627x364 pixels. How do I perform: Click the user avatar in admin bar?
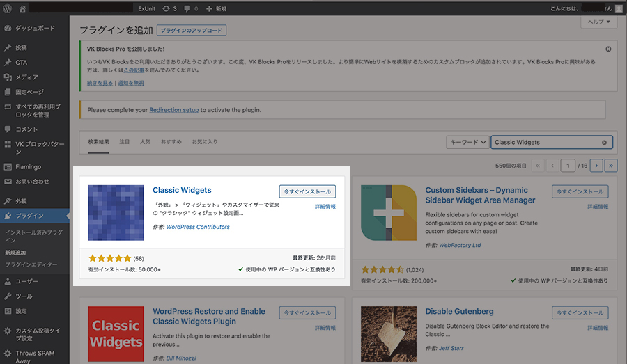coord(619,8)
